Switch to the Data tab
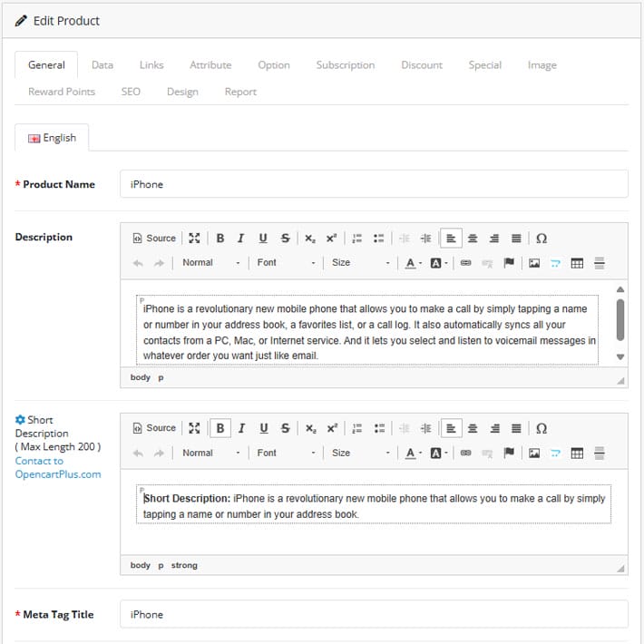 click(102, 65)
